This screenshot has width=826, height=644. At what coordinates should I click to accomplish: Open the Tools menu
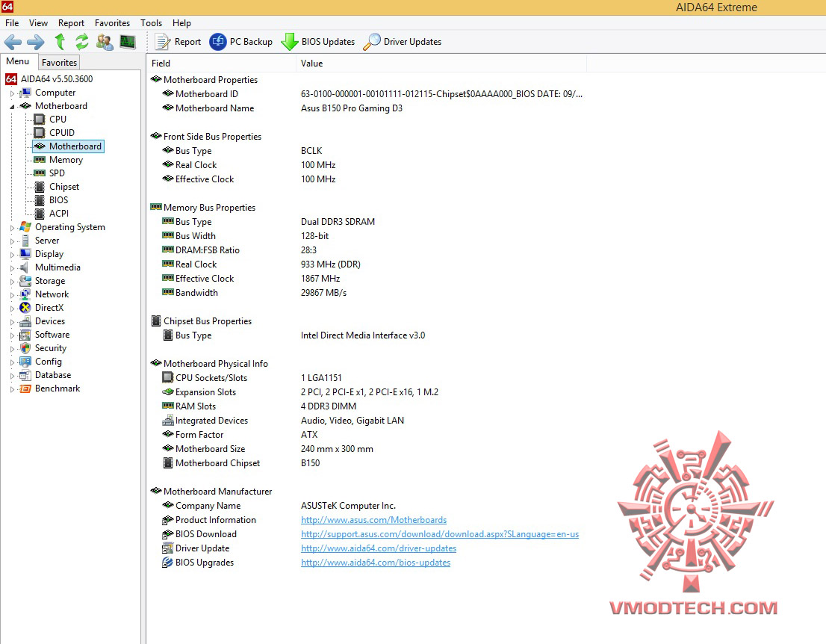tap(151, 23)
